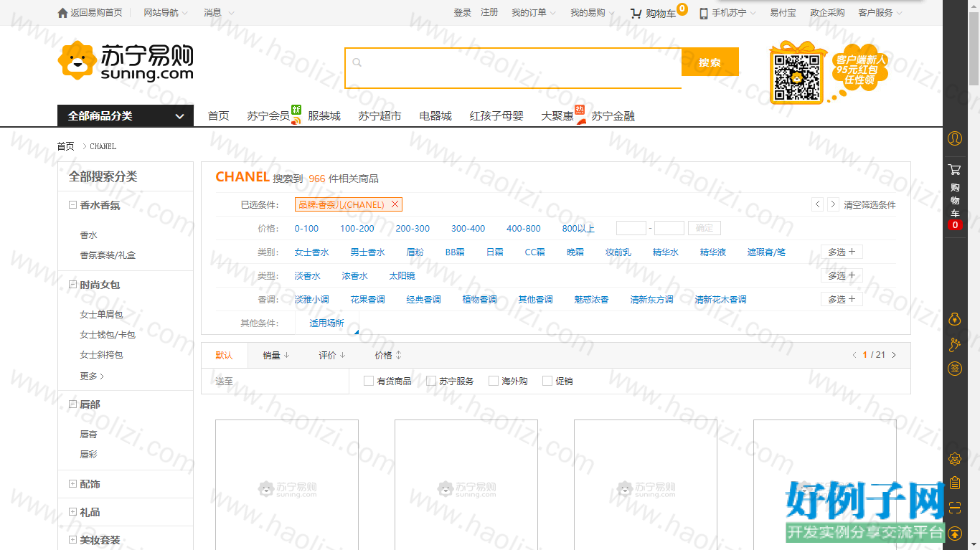
Task: Expand the 配饰 category
Action: pyautogui.click(x=72, y=484)
